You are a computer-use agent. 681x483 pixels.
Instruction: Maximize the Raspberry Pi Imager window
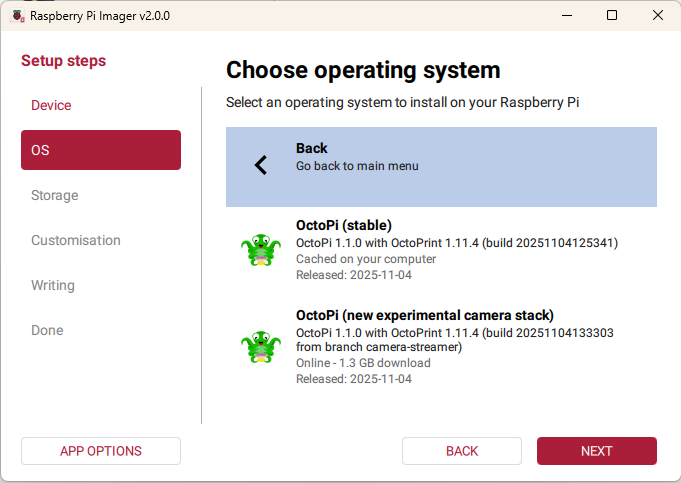(x=612, y=16)
